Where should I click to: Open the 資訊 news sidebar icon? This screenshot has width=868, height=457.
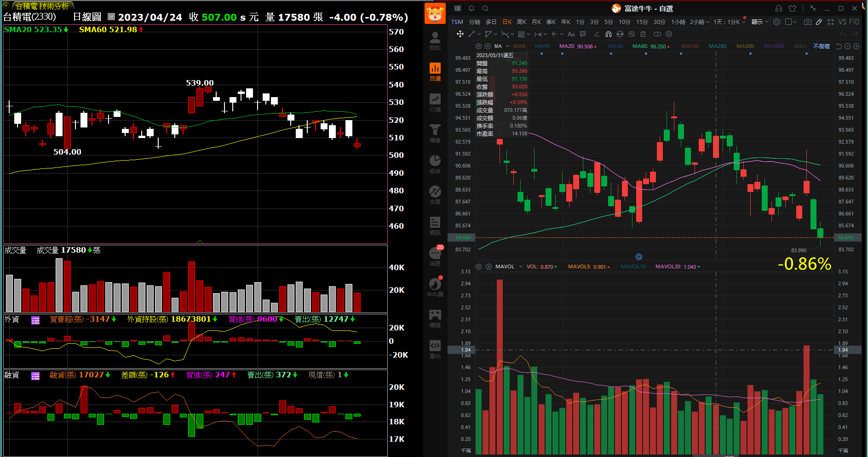click(435, 226)
